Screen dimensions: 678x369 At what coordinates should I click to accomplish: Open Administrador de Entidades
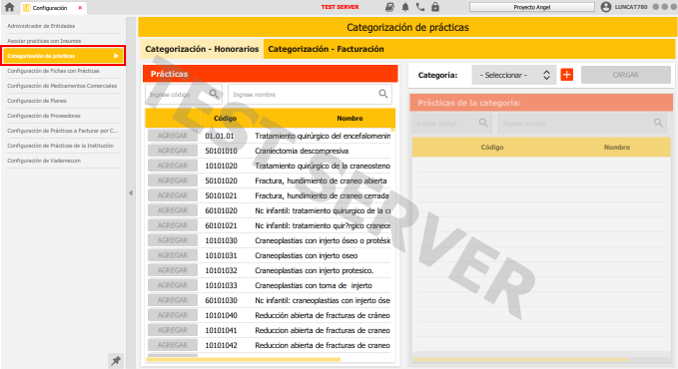(x=41, y=26)
